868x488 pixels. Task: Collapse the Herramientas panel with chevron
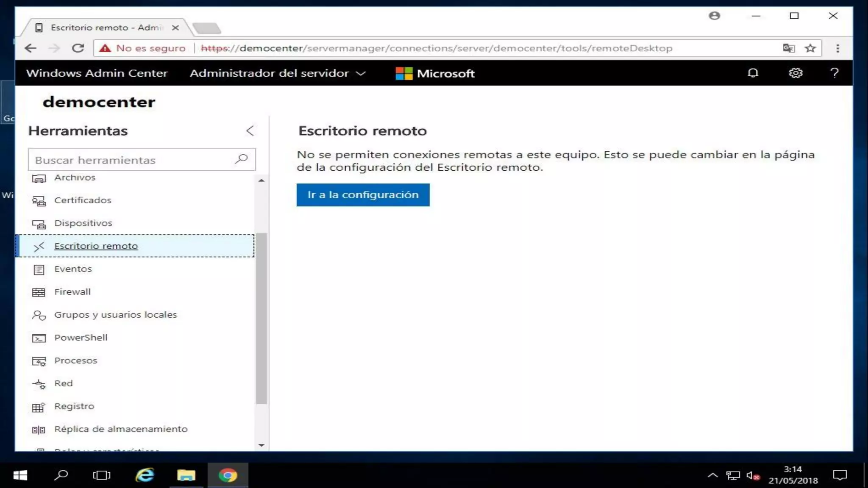tap(250, 130)
